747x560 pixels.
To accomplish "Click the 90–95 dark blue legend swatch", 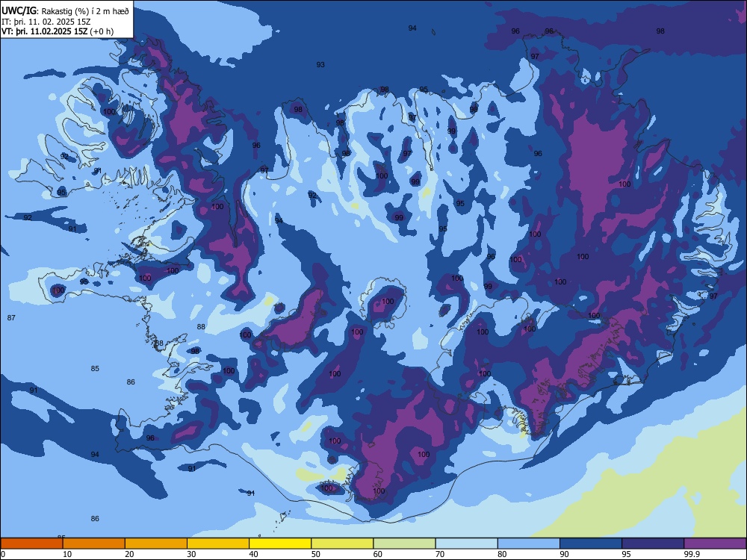I will click(x=591, y=544).
